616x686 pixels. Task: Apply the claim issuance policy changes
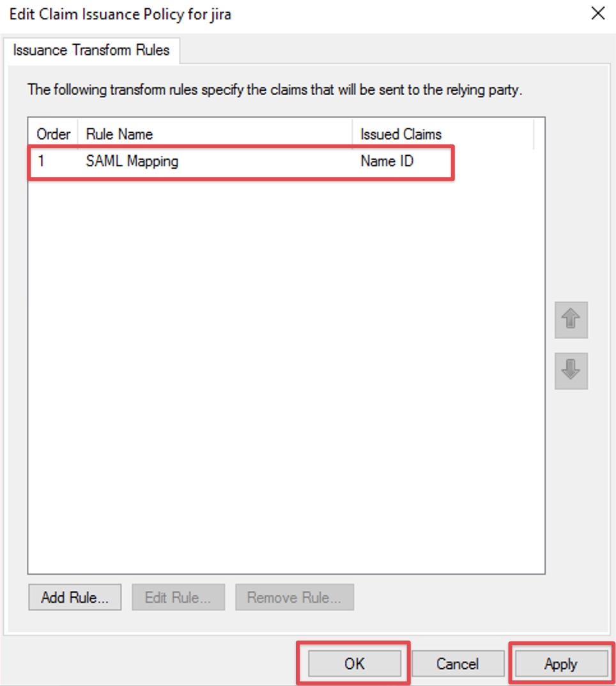point(560,664)
